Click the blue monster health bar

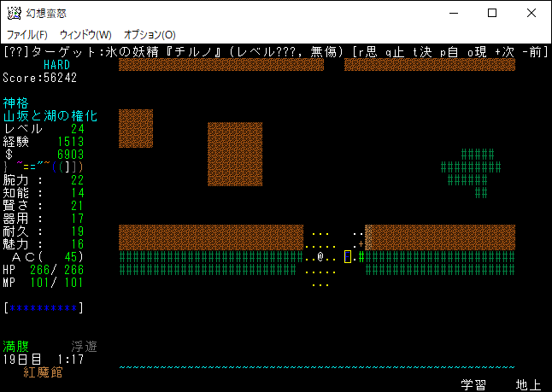pyautogui.click(x=44, y=307)
